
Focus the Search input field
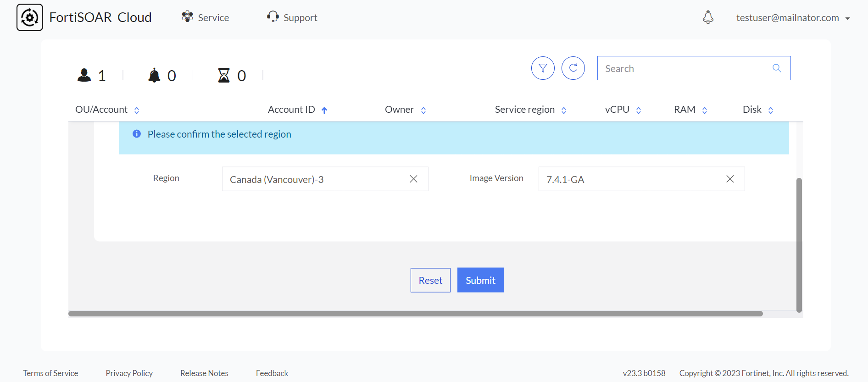click(x=694, y=68)
